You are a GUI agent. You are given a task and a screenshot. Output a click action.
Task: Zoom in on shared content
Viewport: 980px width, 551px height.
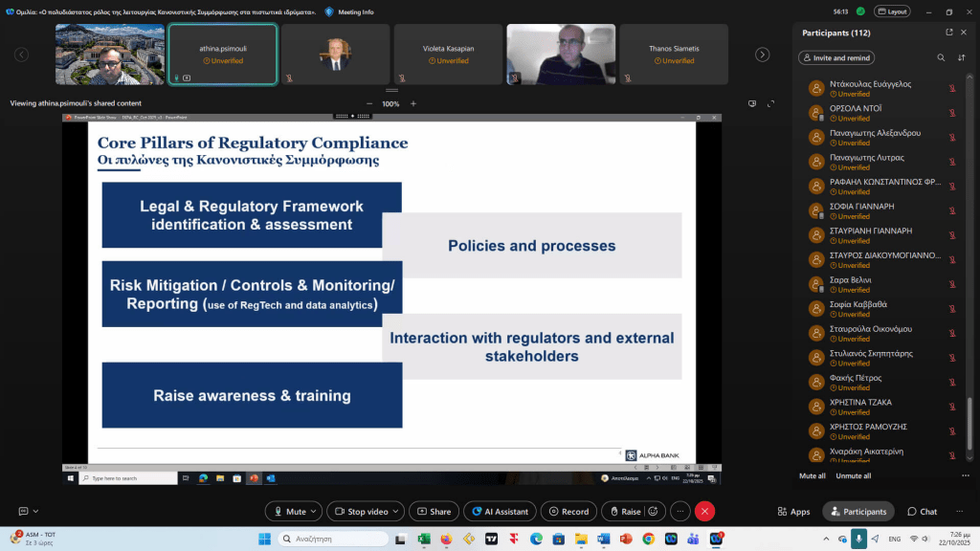(x=413, y=103)
